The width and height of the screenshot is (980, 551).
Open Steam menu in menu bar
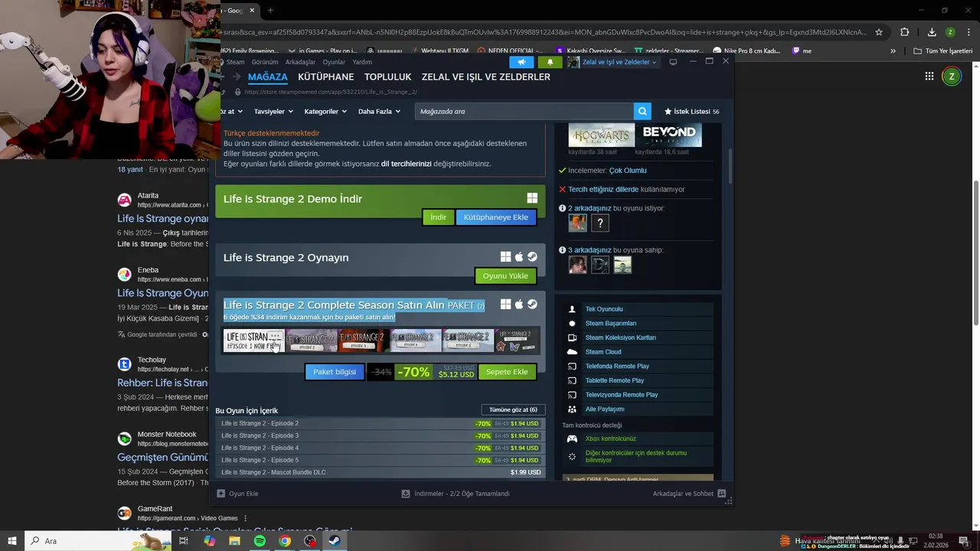[x=236, y=62]
